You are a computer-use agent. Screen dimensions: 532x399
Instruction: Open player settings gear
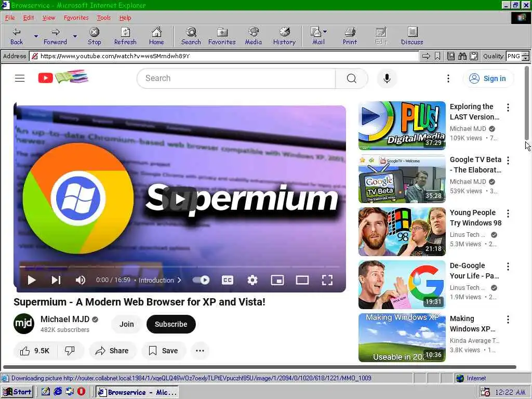coord(252,280)
